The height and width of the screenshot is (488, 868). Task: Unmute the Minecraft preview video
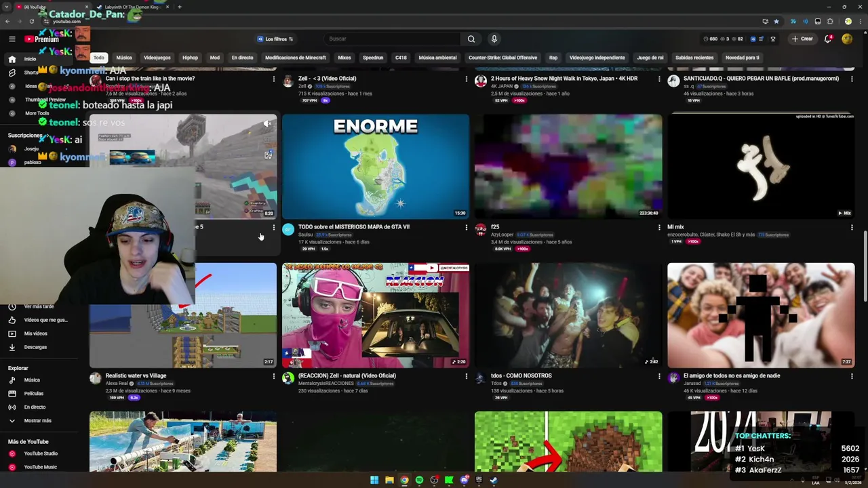tap(268, 123)
